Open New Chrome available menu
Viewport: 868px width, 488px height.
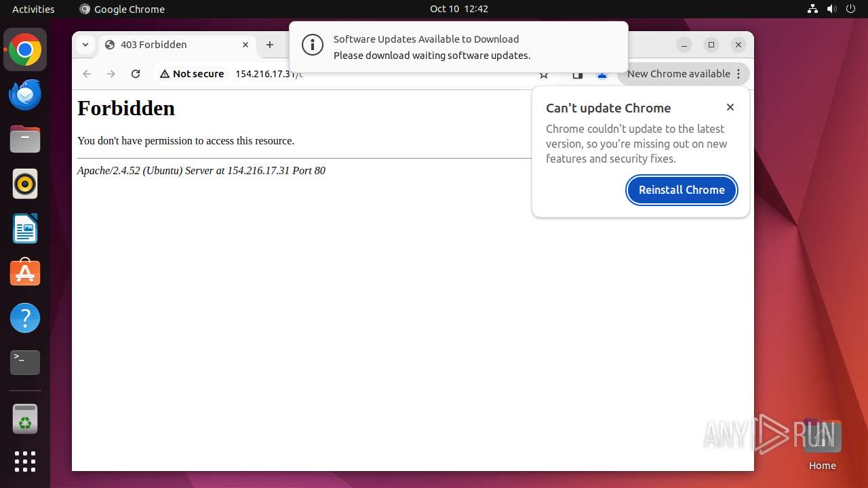pos(684,74)
